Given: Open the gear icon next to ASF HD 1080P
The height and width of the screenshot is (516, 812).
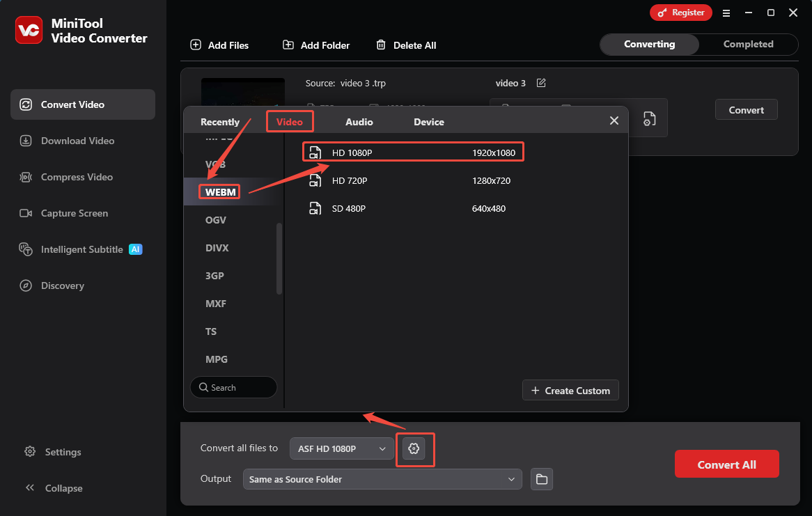Looking at the screenshot, I should (x=415, y=448).
